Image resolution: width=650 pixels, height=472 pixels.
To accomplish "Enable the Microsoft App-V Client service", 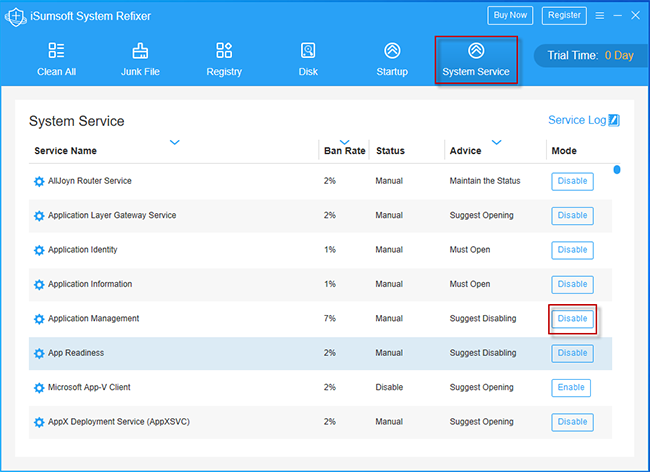I will (570, 388).
